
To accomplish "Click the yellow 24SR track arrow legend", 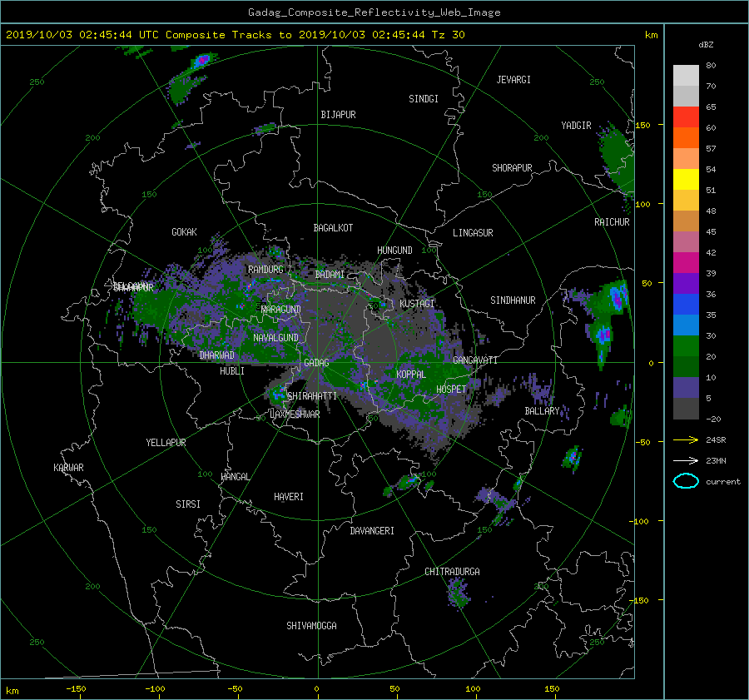I will click(686, 439).
